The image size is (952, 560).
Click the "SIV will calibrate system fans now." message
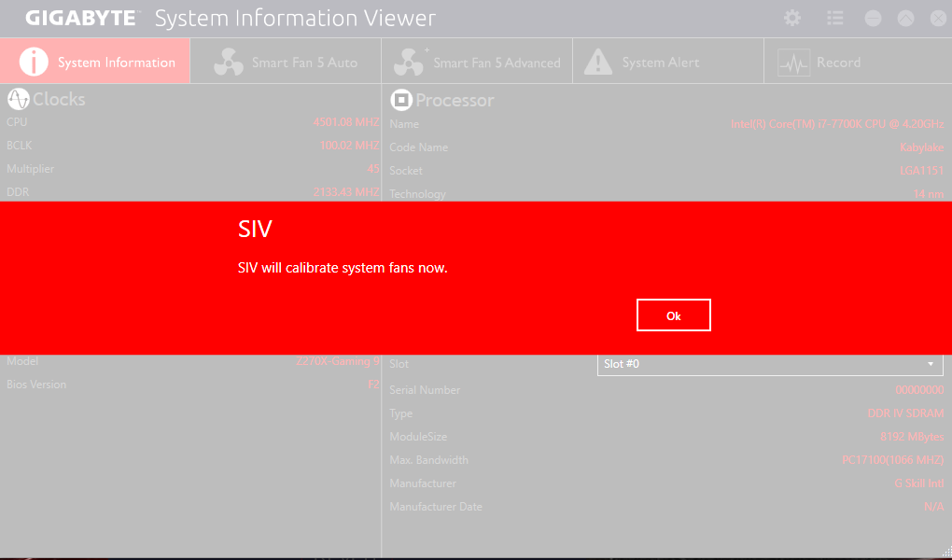coord(343,268)
